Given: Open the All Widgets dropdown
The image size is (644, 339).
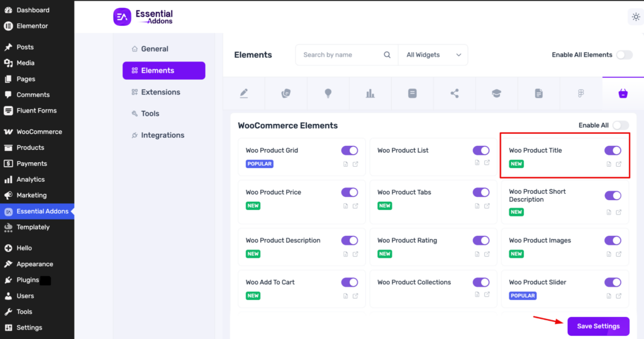Looking at the screenshot, I should tap(433, 55).
